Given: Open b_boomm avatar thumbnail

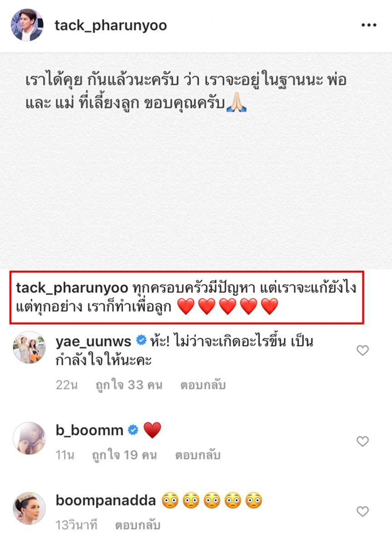Looking at the screenshot, I should pyautogui.click(x=29, y=438).
